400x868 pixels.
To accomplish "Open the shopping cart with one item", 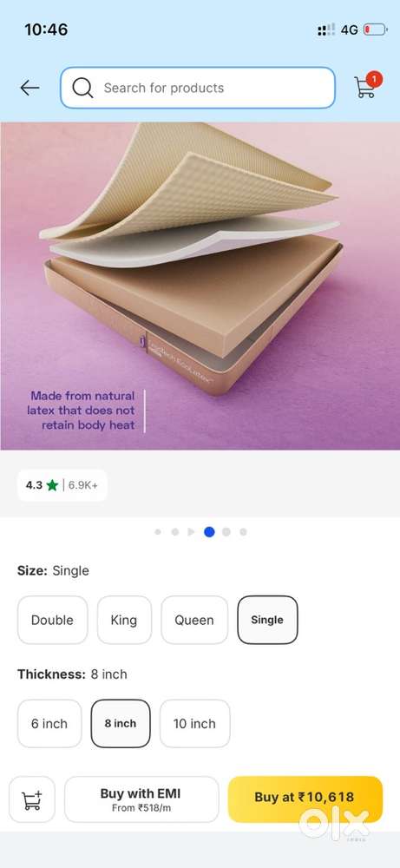I will [367, 85].
